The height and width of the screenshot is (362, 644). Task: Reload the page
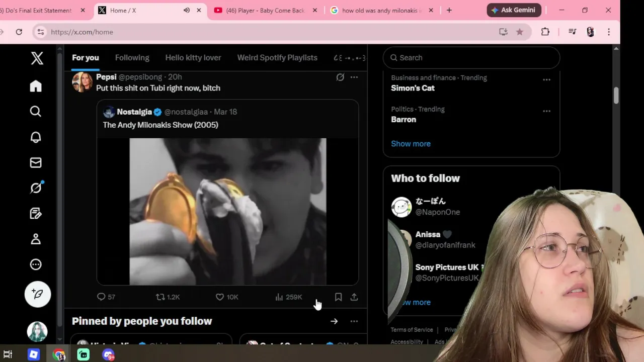point(19,32)
